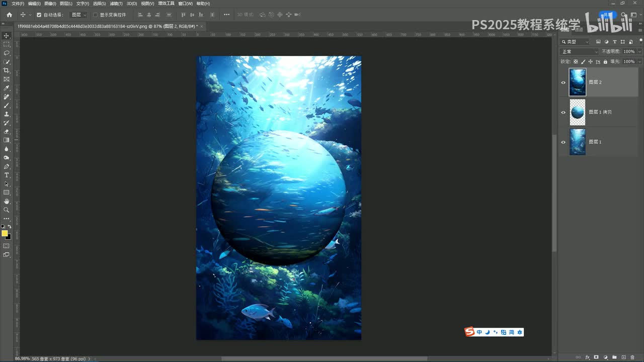Viewport: 644px width, 362px height.
Task: Activate the Hand tool
Action: point(7,201)
